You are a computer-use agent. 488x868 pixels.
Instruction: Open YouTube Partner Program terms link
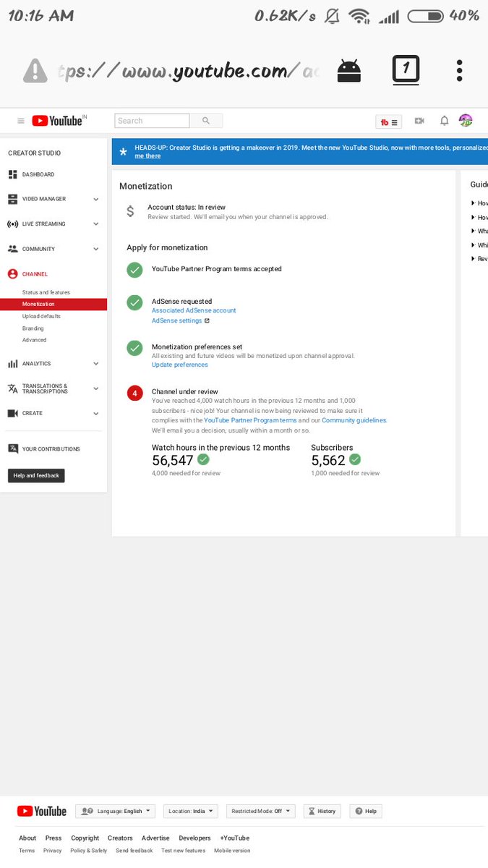(250, 420)
